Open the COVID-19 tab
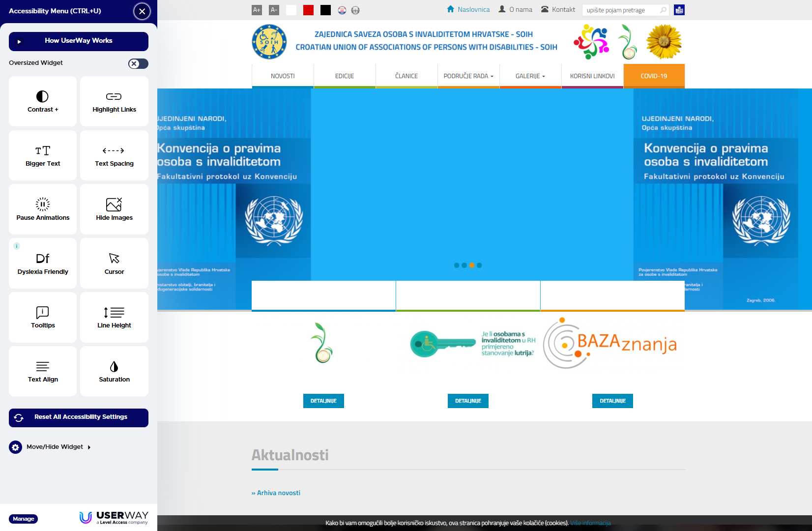Viewport: 812px width, 531px height. 654,76
